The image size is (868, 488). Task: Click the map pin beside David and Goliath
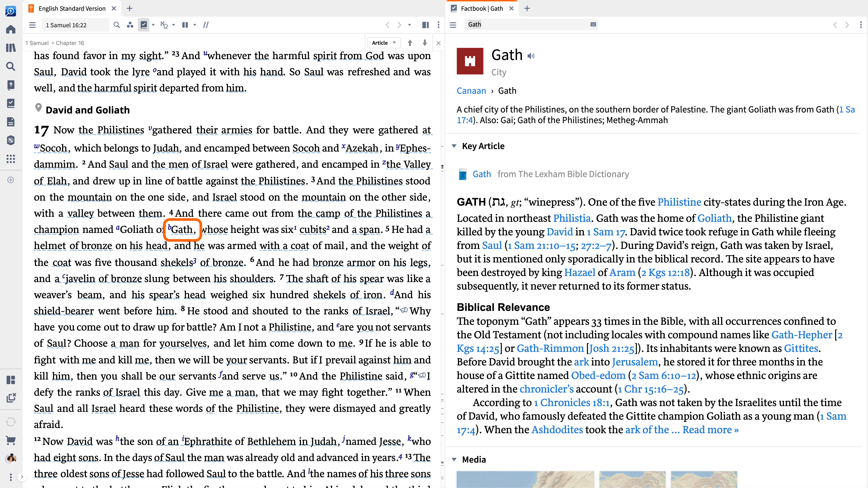coord(38,108)
